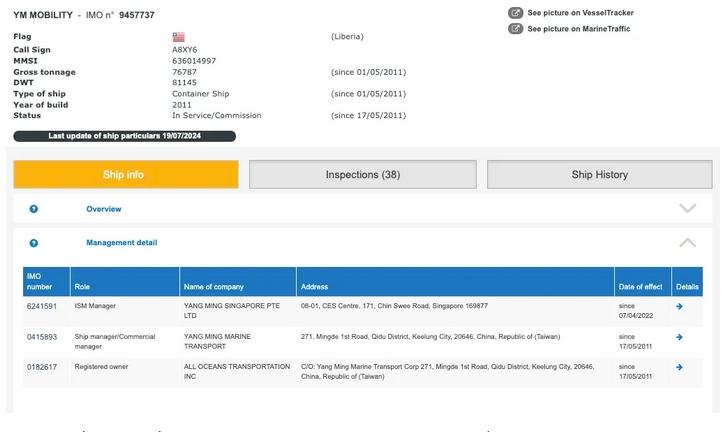Expand the Overview section chevron
The width and height of the screenshot is (725, 432).
point(688,208)
